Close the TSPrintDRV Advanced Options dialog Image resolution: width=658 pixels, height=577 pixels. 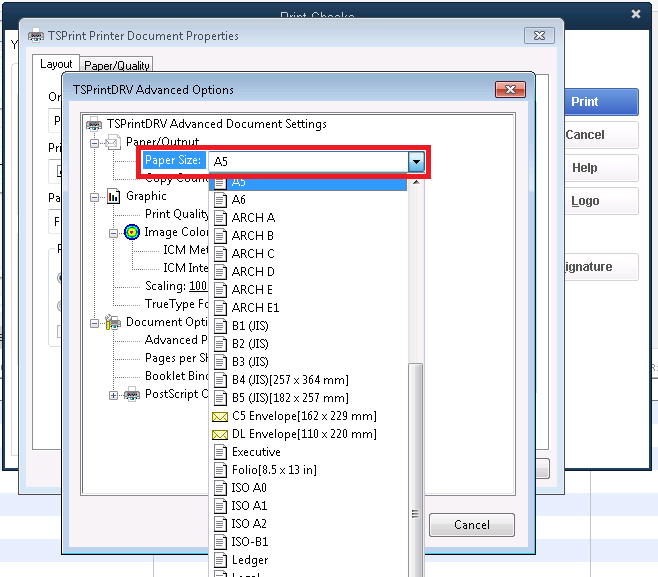(510, 89)
